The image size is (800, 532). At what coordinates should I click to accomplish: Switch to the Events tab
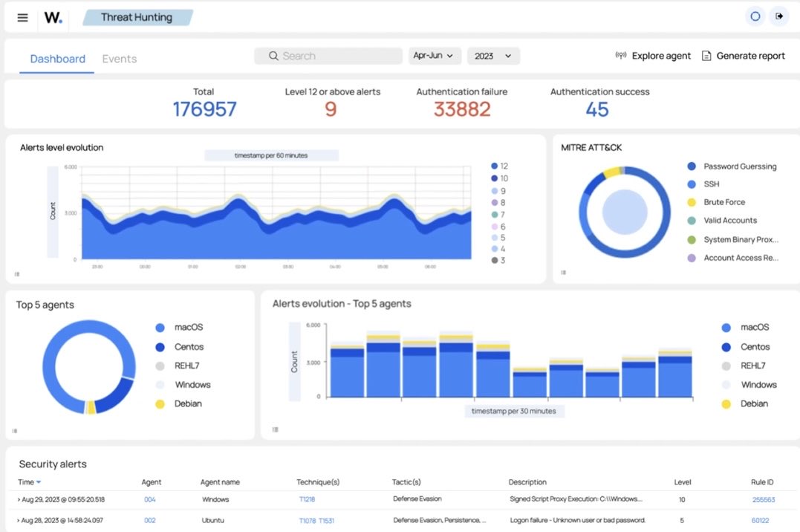[x=120, y=59]
